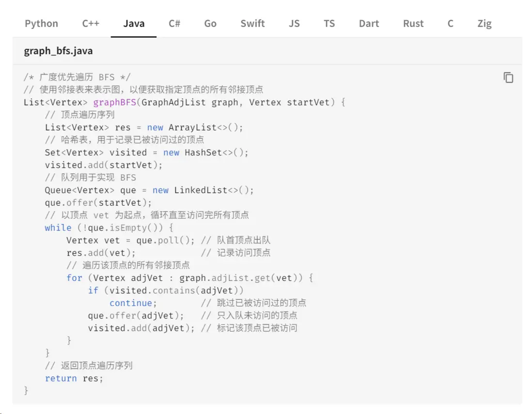Copy the code snippet to clipboard
This screenshot has width=532, height=414.
(x=508, y=77)
